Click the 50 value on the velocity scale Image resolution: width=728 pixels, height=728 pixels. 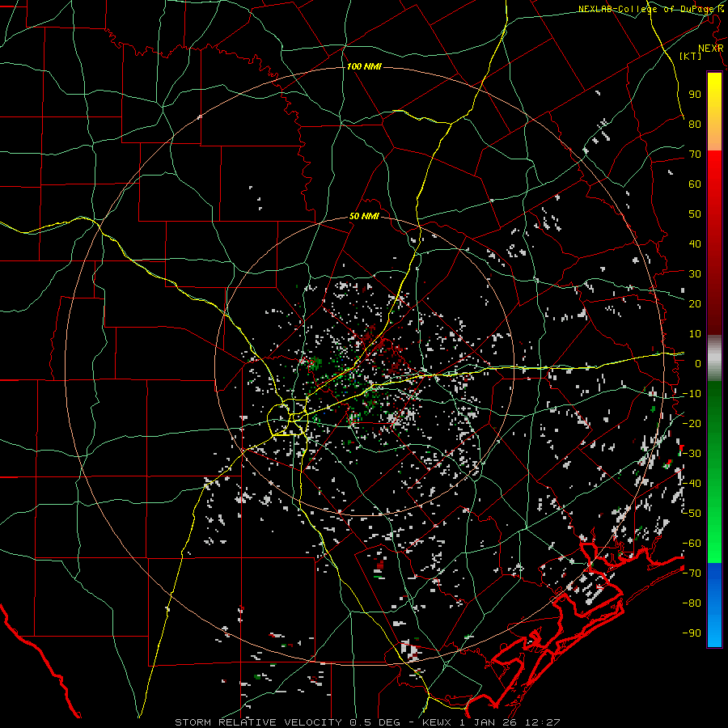tap(695, 214)
